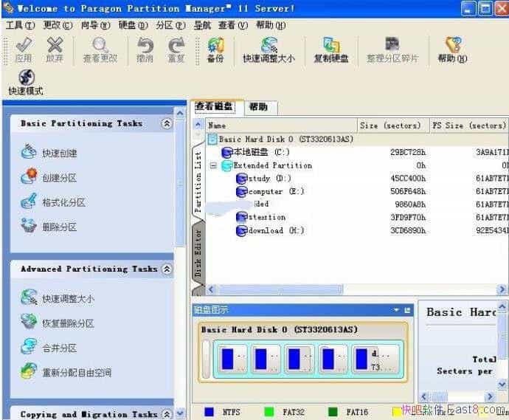This screenshot has height=420, width=509.
Task: Launch 快速调整大小 from the toolbar
Action: [269, 49]
